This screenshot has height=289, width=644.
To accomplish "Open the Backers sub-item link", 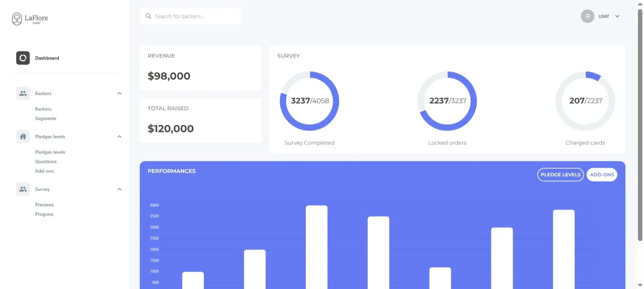I will coord(43,109).
